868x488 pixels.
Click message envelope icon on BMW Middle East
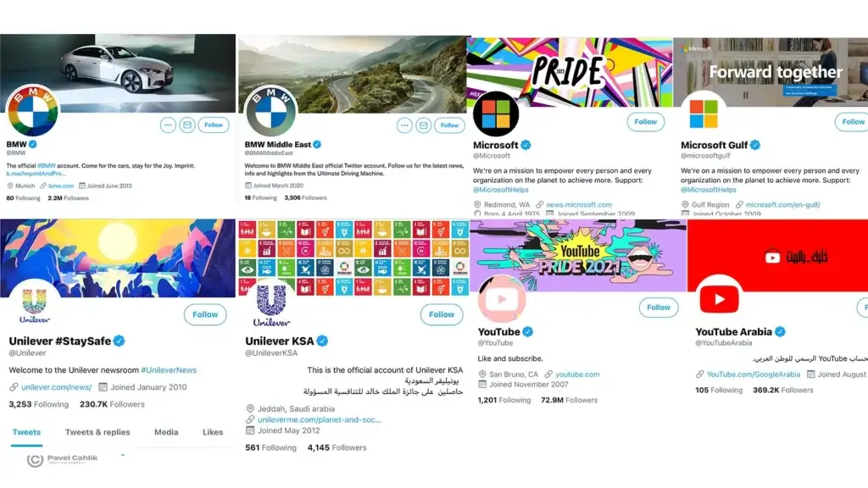coord(424,125)
